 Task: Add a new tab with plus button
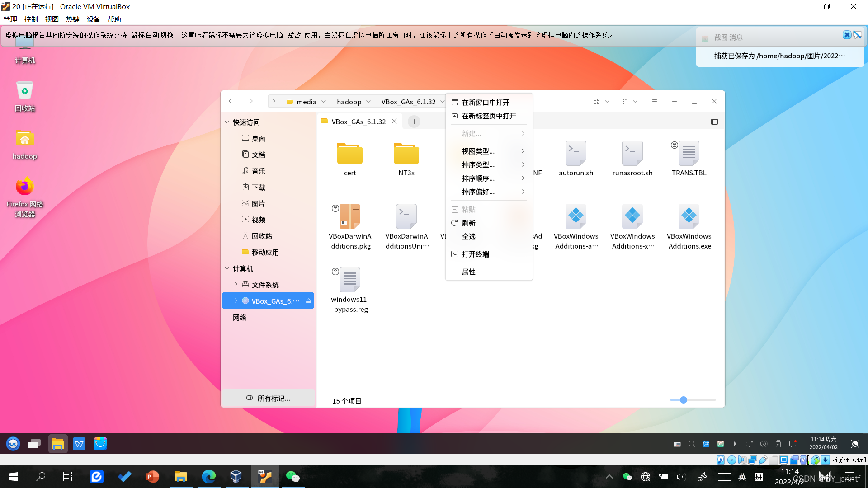[414, 122]
